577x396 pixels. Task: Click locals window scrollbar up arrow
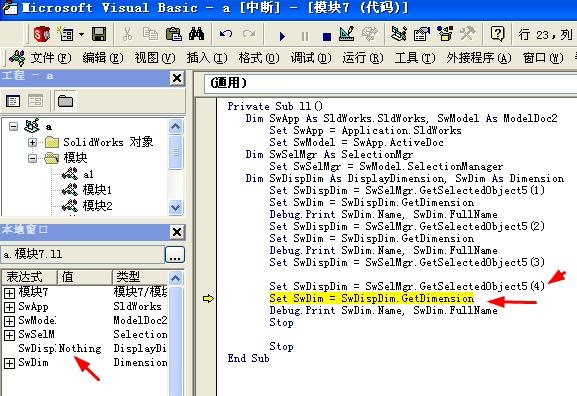pos(176,278)
